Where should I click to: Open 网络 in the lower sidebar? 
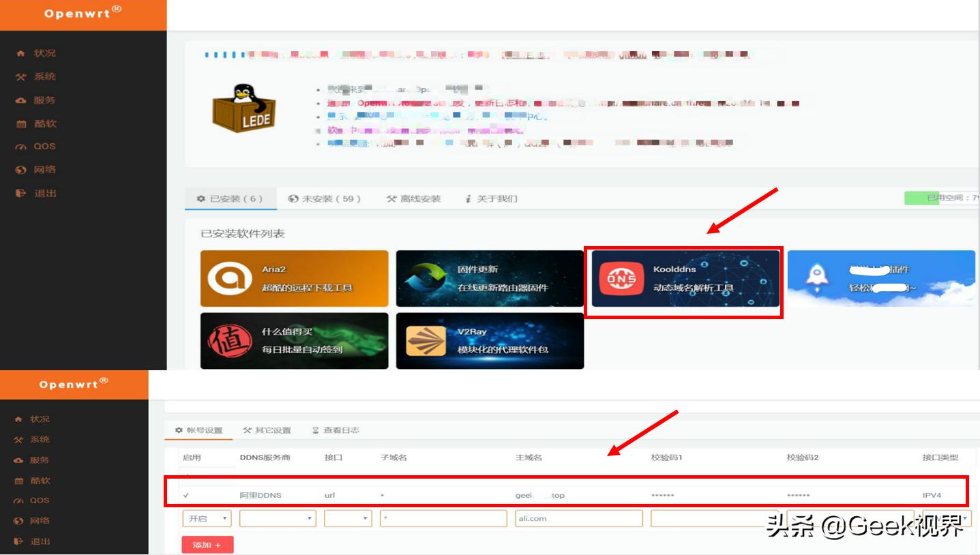pyautogui.click(x=40, y=521)
